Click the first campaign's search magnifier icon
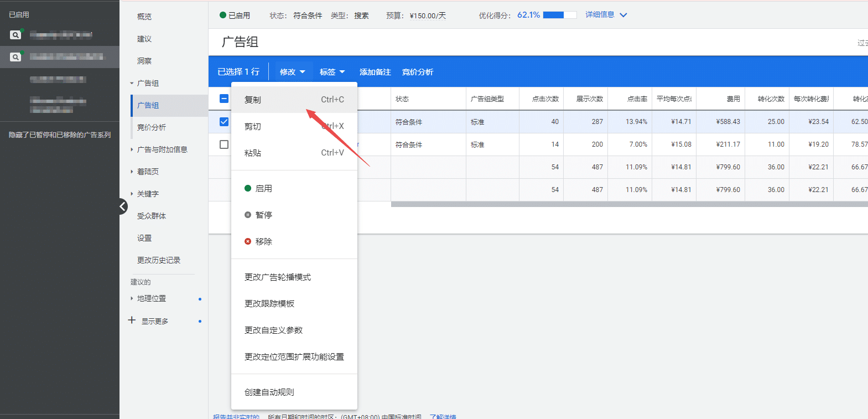 [x=15, y=35]
